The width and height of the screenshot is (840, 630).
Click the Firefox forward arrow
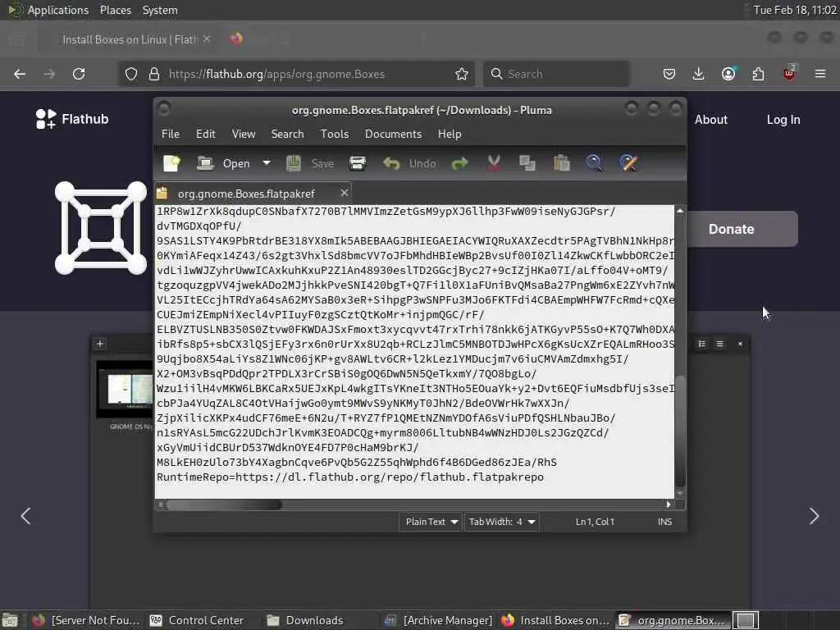49,74
